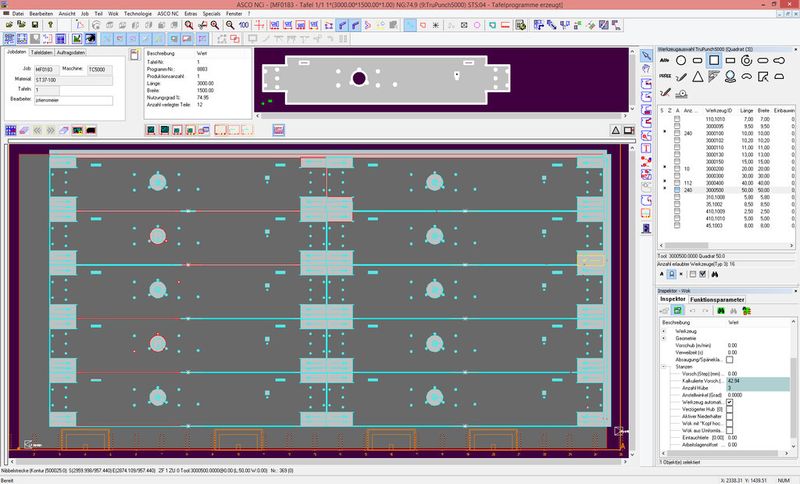Image resolution: width=800 pixels, height=484 pixels.
Task: Switch to the Tafeldaten tab
Action: (41, 53)
